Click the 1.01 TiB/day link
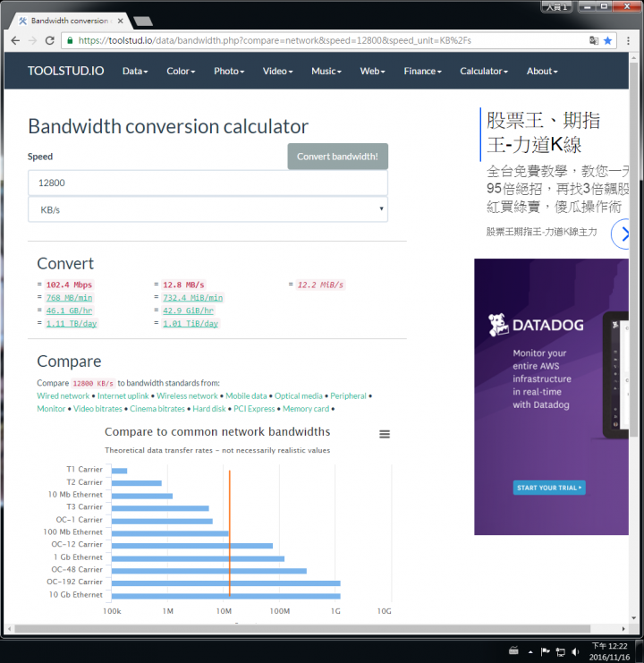The image size is (644, 663). (191, 324)
